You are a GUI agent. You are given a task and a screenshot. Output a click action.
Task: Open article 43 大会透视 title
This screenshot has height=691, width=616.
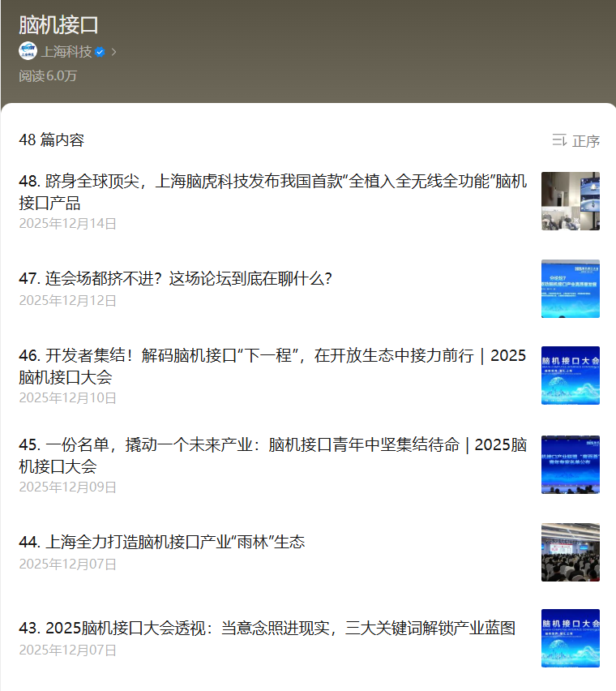(x=267, y=629)
